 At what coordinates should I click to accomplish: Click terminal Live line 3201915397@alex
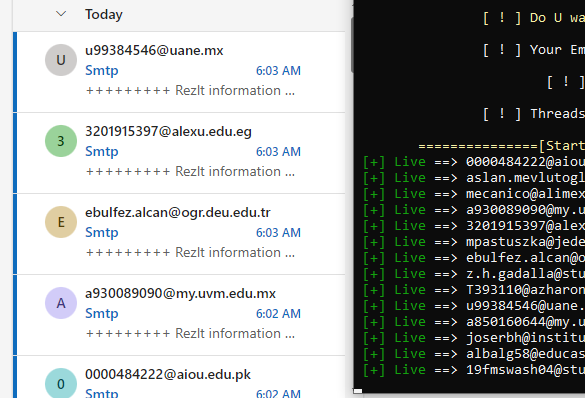474,226
